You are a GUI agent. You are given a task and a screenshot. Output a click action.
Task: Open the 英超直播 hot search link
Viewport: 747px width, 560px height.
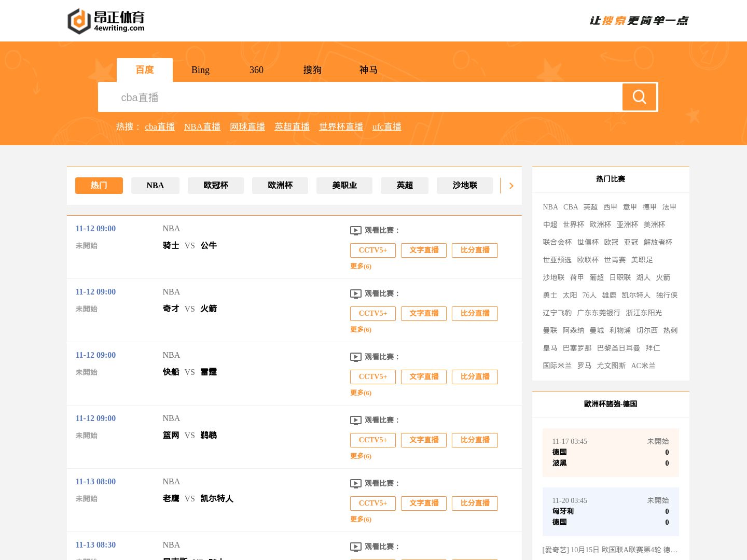pyautogui.click(x=292, y=127)
